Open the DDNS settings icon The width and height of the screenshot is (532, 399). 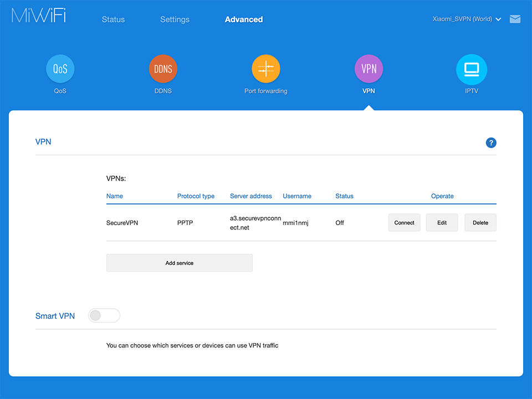[x=163, y=69]
